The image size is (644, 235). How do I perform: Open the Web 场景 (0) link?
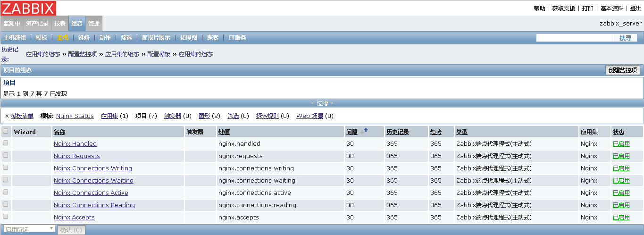click(310, 116)
